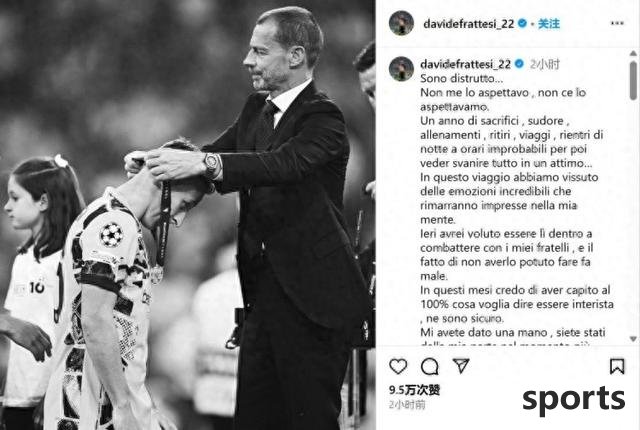Save the post with the bookmark icon
Image resolution: width=640 pixels, height=430 pixels.
pos(617,366)
